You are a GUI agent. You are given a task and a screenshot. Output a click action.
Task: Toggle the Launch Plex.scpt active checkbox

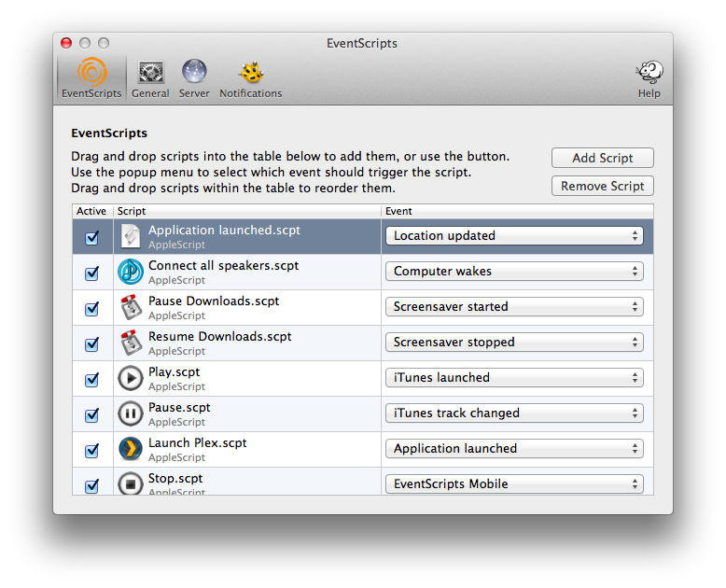(x=91, y=451)
